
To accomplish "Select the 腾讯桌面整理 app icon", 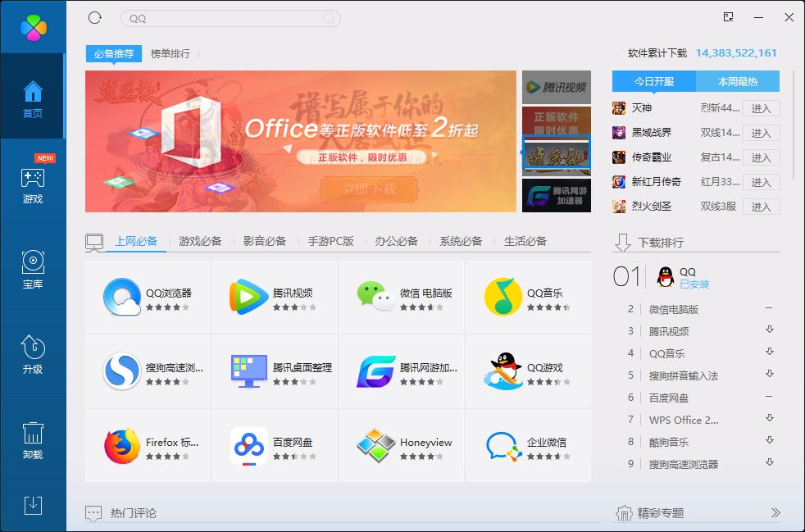I will click(248, 371).
